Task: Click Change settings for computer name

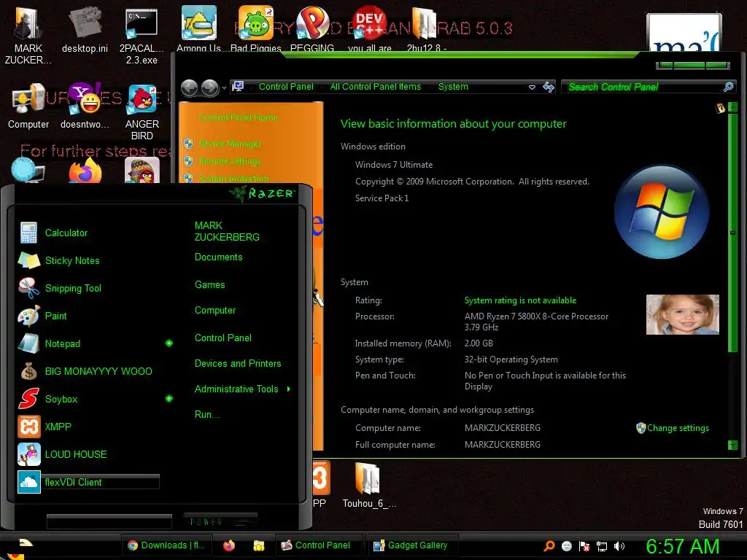Action: point(678,428)
